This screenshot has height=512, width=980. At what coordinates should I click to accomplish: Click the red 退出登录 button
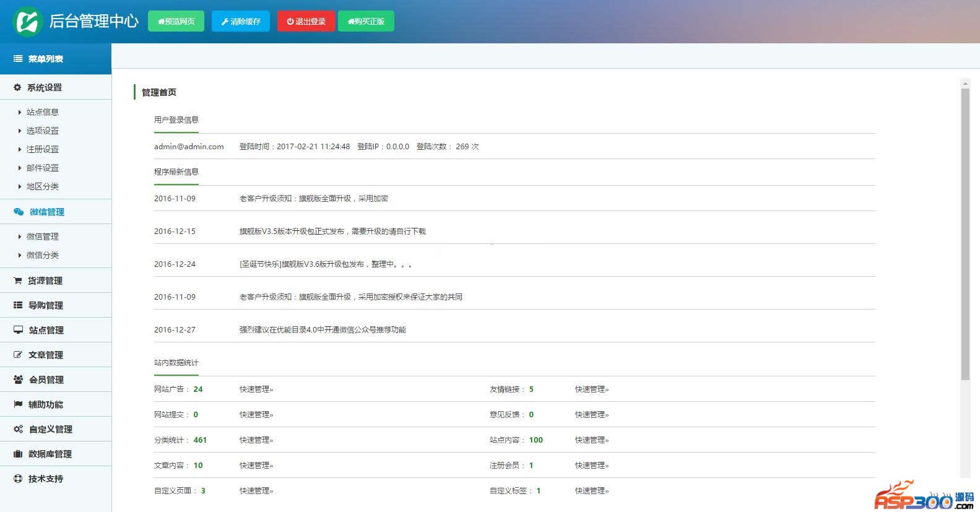tap(306, 21)
